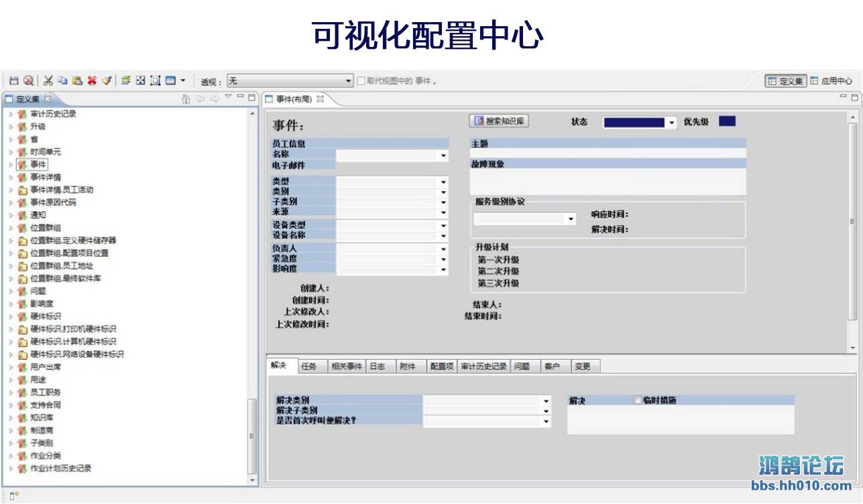This screenshot has height=504, width=863.
Task: Open the 是否首次呼叫便解决 dropdown
Action: pyautogui.click(x=546, y=422)
